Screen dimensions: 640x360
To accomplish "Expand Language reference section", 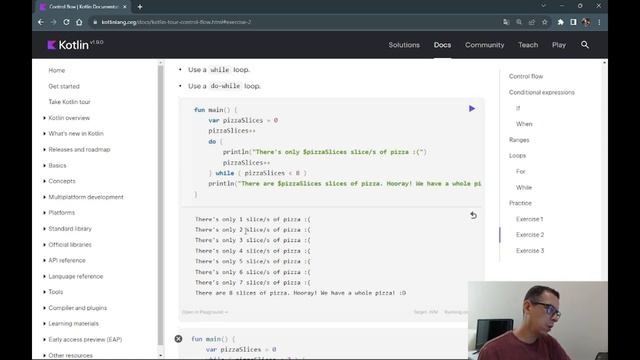I will [76, 276].
